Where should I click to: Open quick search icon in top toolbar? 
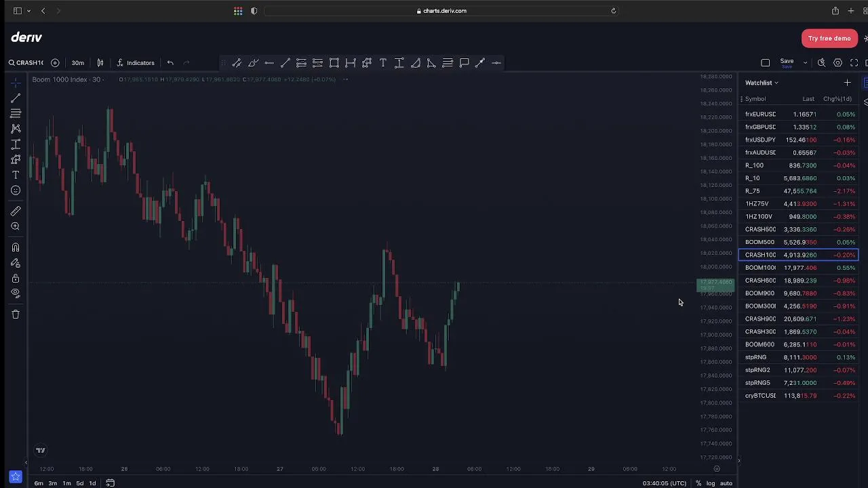821,63
